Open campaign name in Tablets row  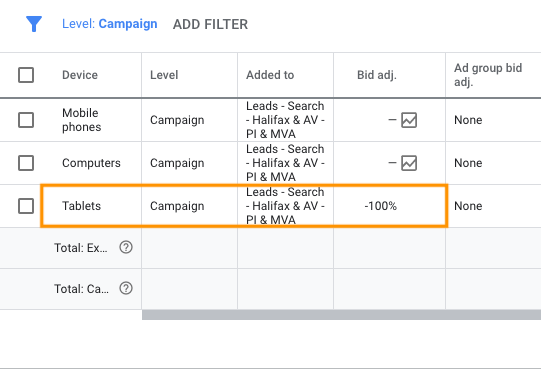pos(285,206)
